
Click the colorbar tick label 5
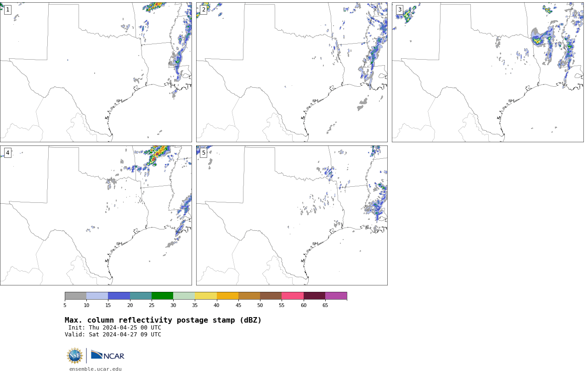[65, 305]
